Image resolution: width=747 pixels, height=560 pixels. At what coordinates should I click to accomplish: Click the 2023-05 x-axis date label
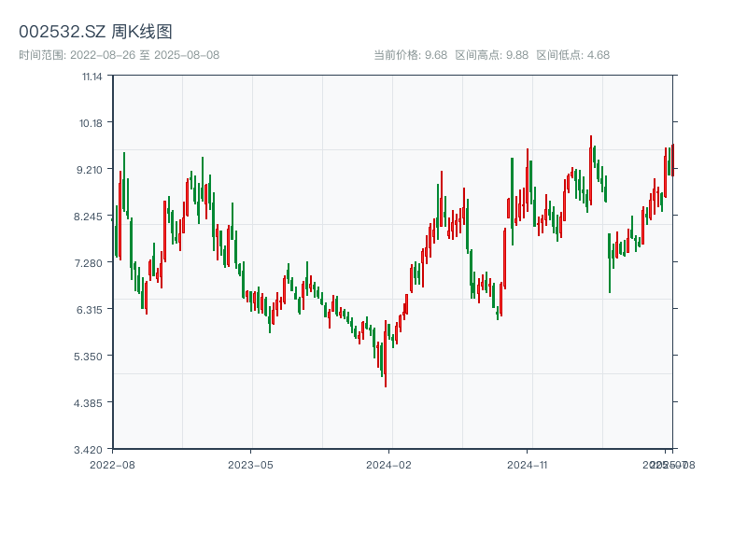click(x=250, y=464)
